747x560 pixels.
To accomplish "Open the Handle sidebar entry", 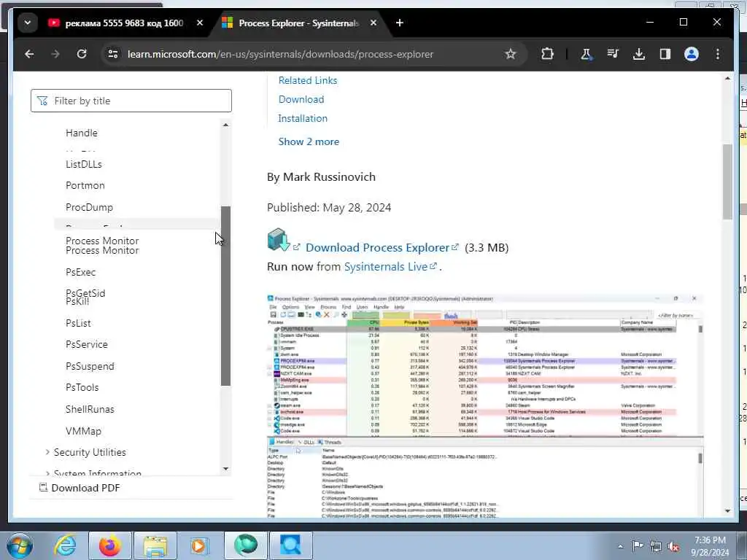I will pyautogui.click(x=82, y=133).
